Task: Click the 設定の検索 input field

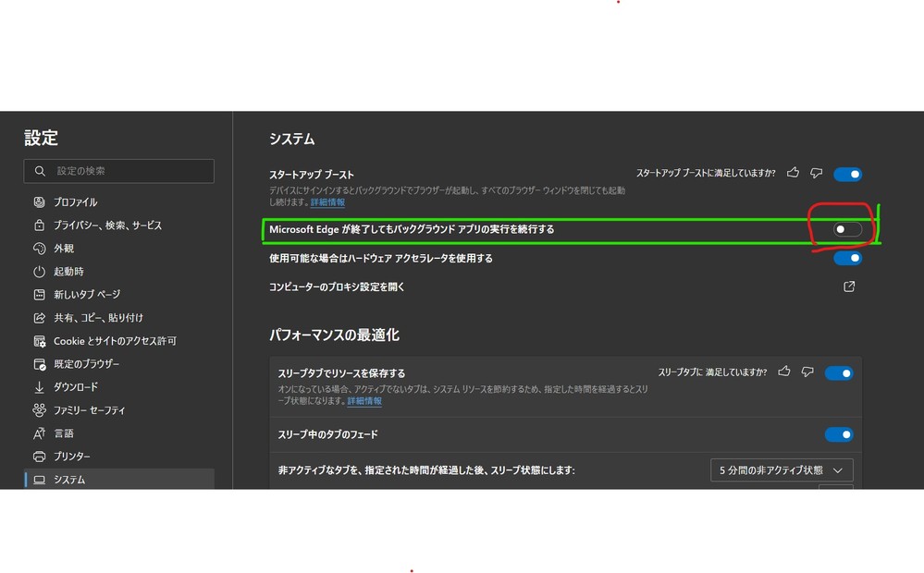Action: pos(129,171)
